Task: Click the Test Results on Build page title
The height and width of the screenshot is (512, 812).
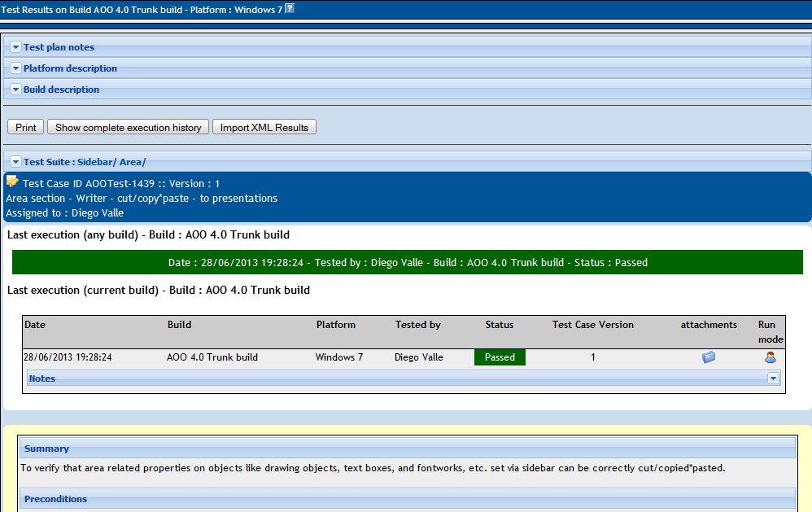Action: pyautogui.click(x=142, y=9)
